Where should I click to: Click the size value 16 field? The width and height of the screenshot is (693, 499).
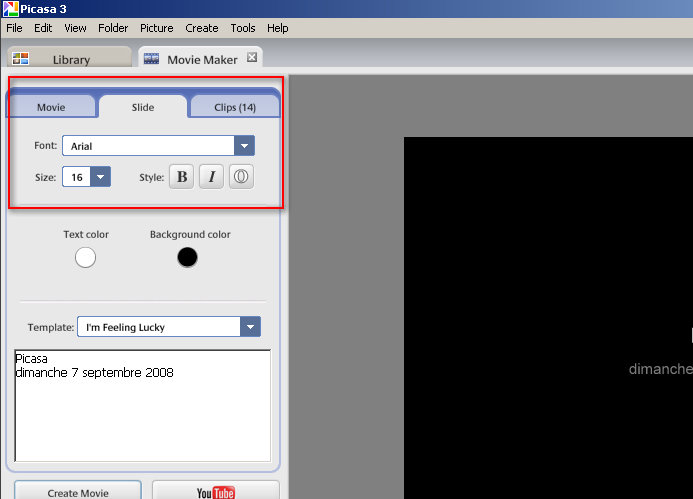point(77,177)
